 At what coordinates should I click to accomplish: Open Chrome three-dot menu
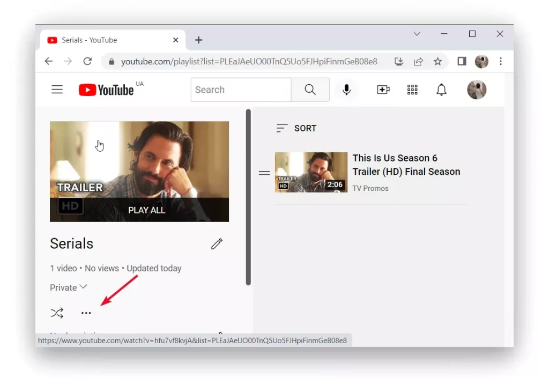tap(501, 61)
